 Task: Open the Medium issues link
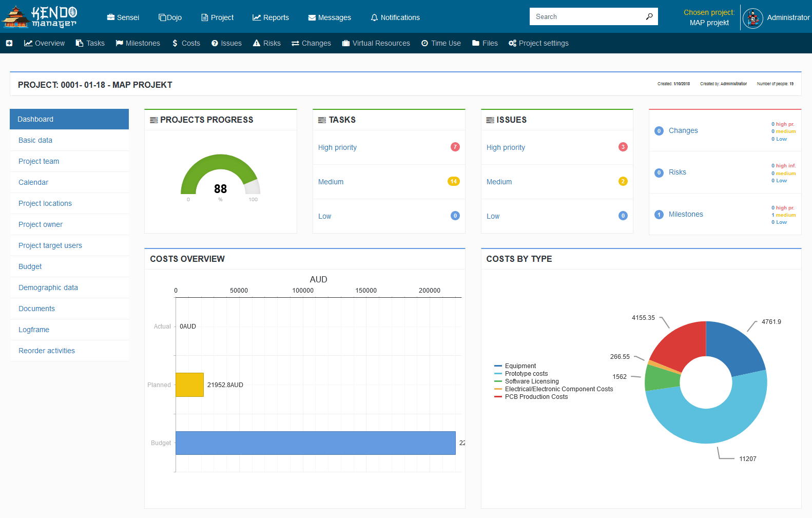click(499, 182)
